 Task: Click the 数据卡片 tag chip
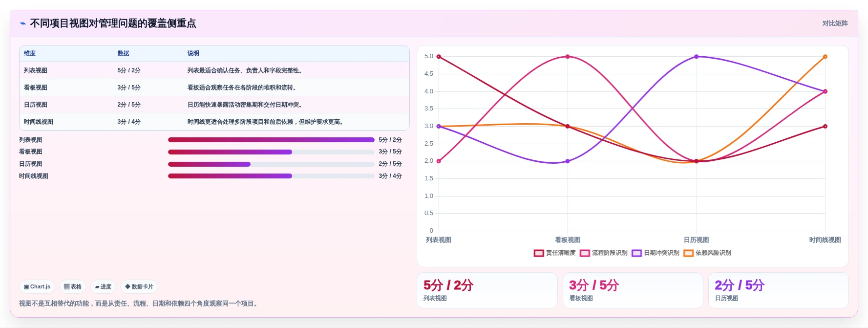(139, 287)
